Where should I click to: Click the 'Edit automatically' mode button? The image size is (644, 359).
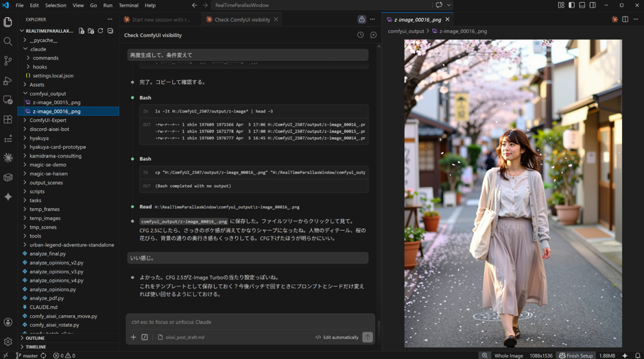pyautogui.click(x=337, y=337)
